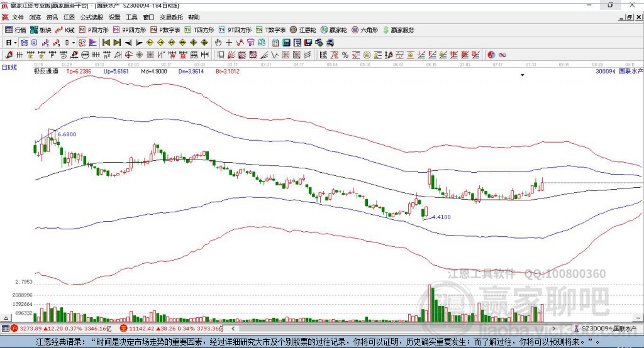Click the Bt=3.1012 indicator value

(228, 72)
